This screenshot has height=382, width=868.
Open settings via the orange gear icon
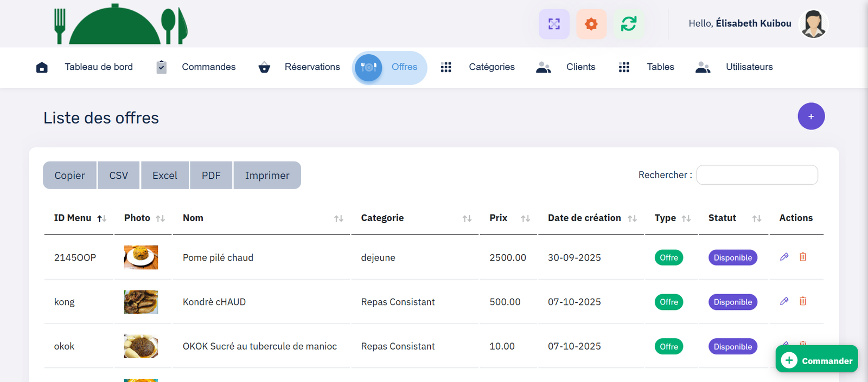pos(591,24)
